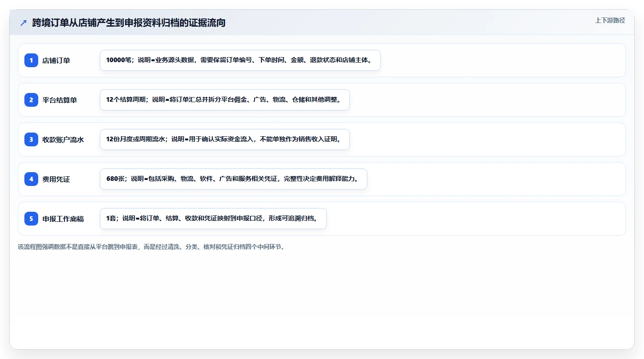Screen dimensions: 644x359
Task: Open the description box starting with 12个结算周期
Action: point(225,100)
